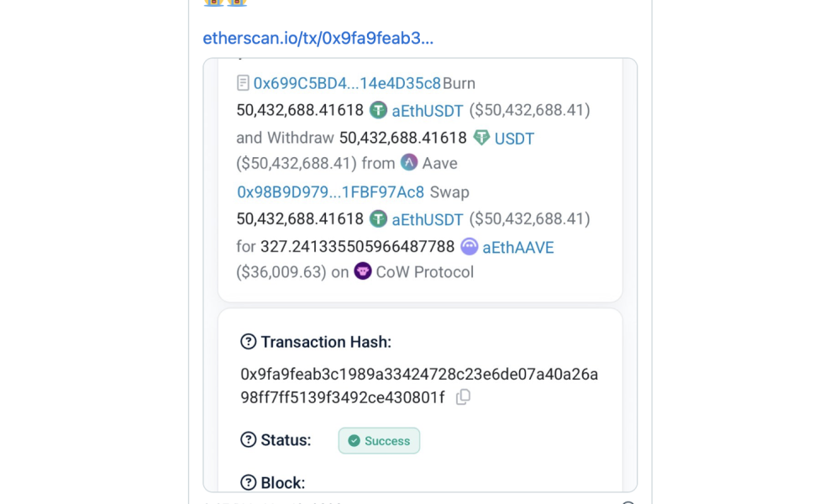840x504 pixels.
Task: Open the USDT token page link
Action: point(514,138)
